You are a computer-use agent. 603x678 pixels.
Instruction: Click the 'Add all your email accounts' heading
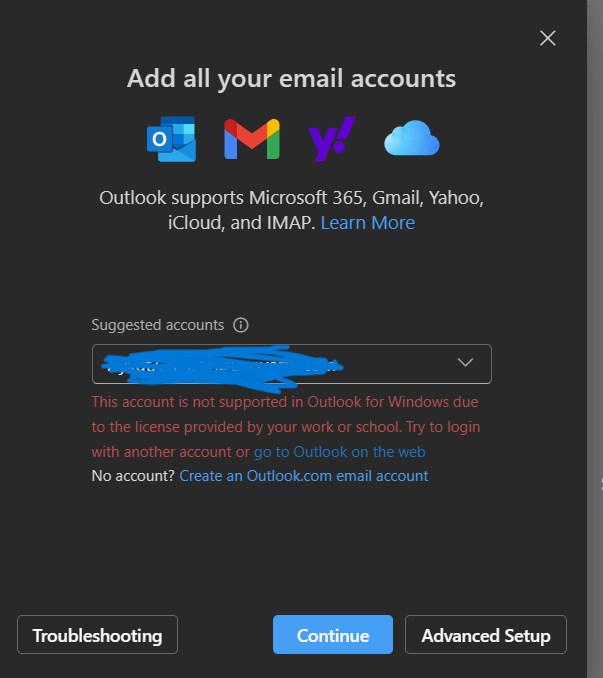291,79
